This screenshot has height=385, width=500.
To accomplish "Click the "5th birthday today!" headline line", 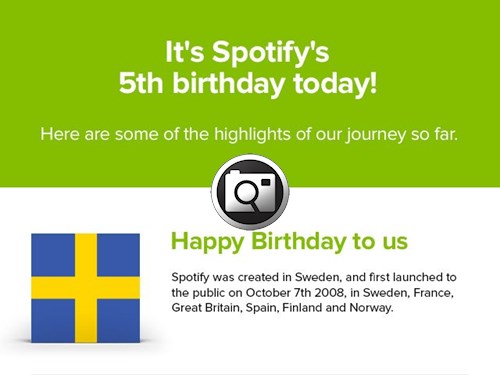I will (248, 83).
